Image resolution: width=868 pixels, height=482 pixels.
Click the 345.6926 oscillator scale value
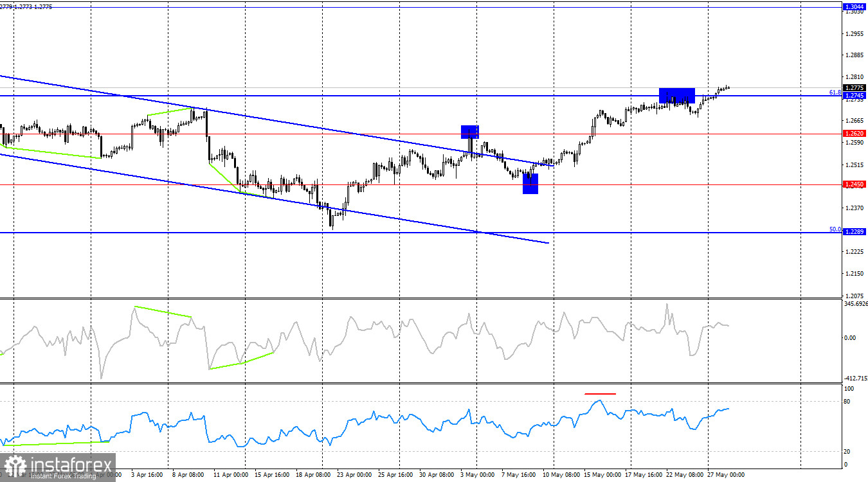pos(855,304)
